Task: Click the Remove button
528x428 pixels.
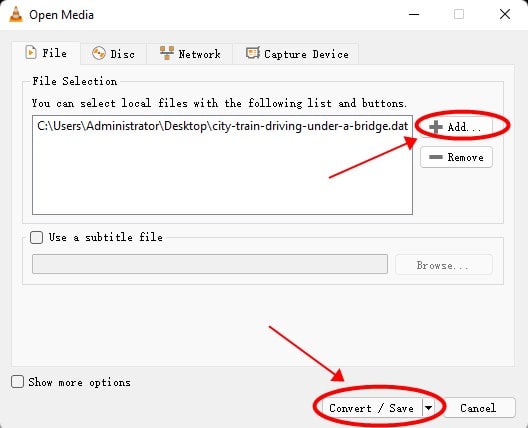Action: [457, 157]
